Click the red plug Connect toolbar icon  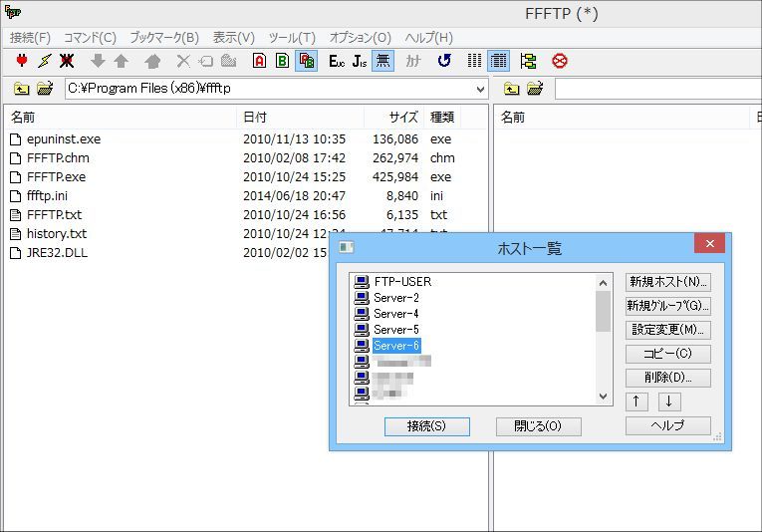point(21,61)
